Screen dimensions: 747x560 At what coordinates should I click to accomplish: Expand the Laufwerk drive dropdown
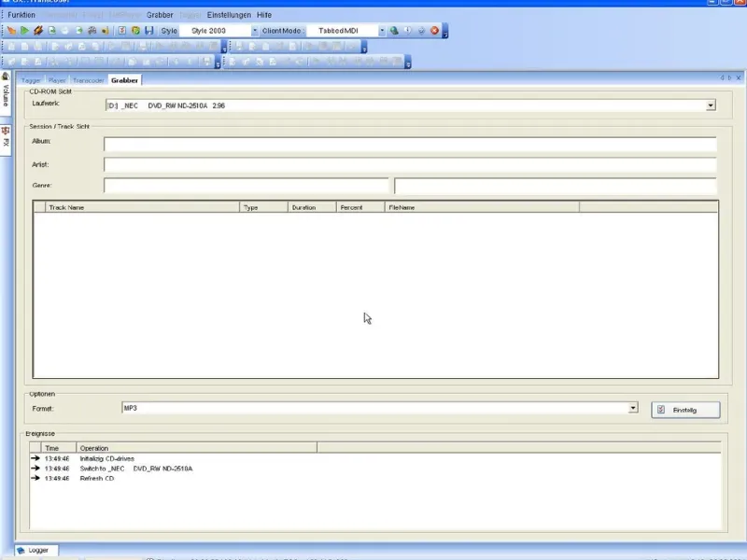click(711, 105)
